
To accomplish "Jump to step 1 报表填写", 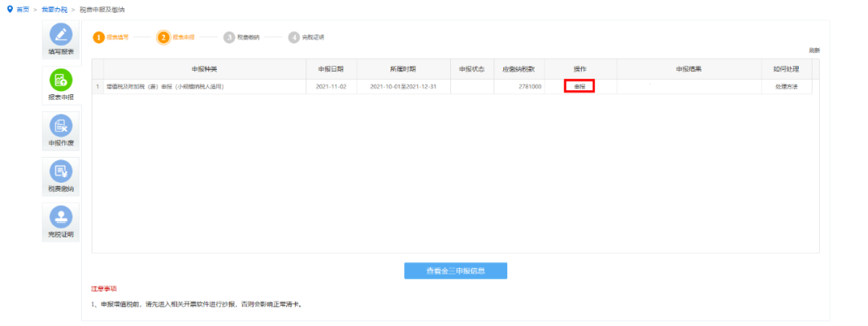I will (x=111, y=38).
